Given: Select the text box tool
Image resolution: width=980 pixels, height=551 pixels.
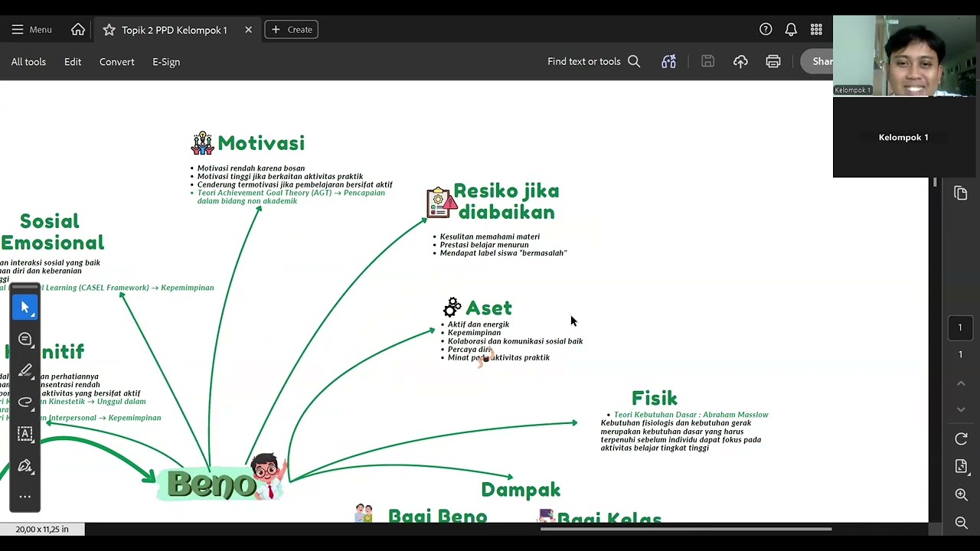Looking at the screenshot, I should pos(25,433).
